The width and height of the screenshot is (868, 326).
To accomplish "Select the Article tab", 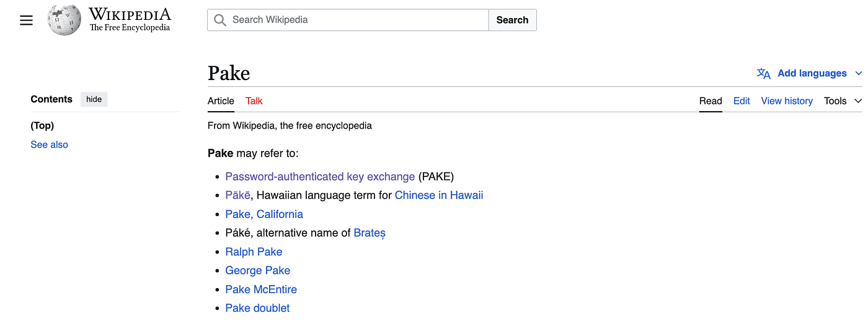I will (221, 101).
